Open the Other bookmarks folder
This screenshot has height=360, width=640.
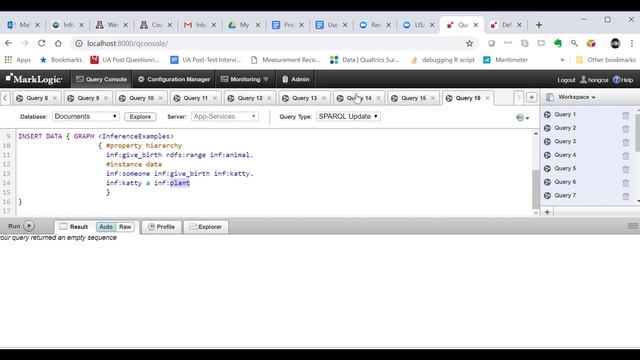pyautogui.click(x=606, y=60)
